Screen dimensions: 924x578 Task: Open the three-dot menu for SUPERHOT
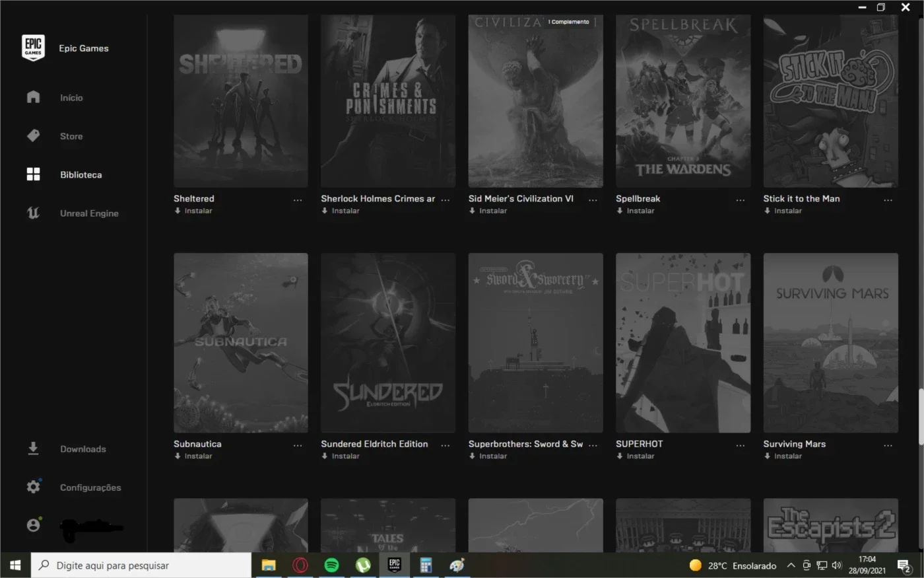pyautogui.click(x=740, y=445)
